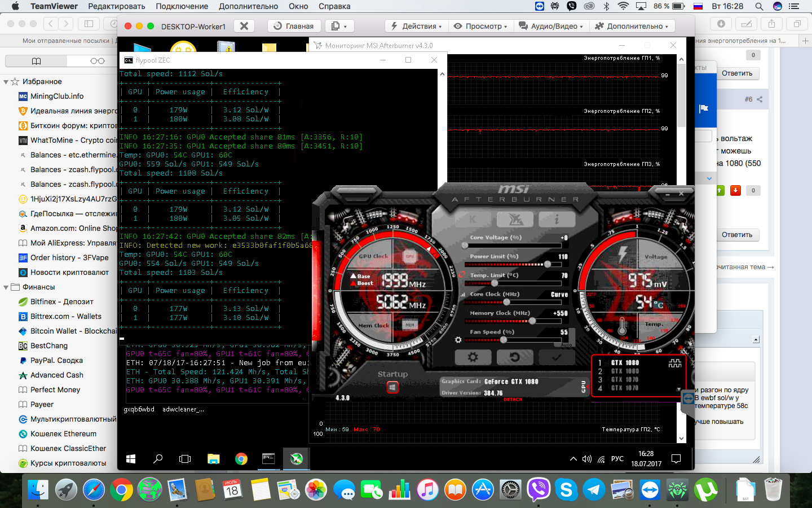
Task: Open Редактировать menu in macOS menu bar
Action: coord(116,6)
